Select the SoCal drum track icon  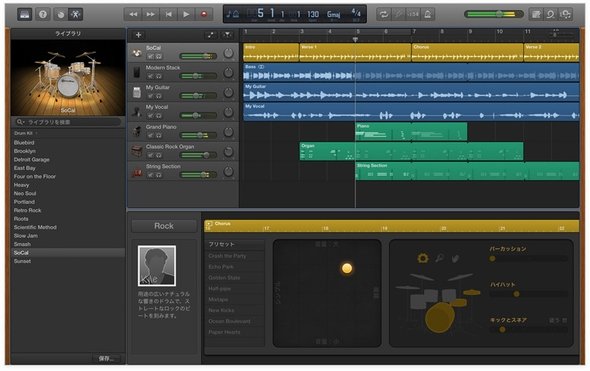pos(137,53)
